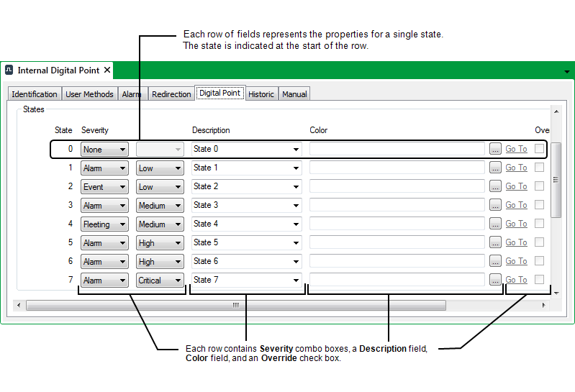
Task: Click the State 7 color browse button
Action: point(495,280)
